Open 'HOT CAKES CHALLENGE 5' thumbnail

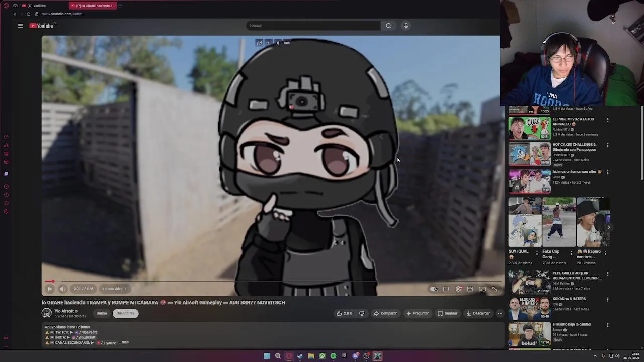coord(529,154)
